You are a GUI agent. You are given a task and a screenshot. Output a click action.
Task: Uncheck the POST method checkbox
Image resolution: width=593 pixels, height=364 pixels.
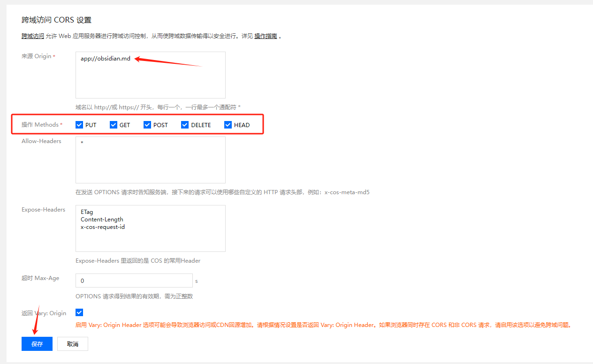[x=147, y=124]
